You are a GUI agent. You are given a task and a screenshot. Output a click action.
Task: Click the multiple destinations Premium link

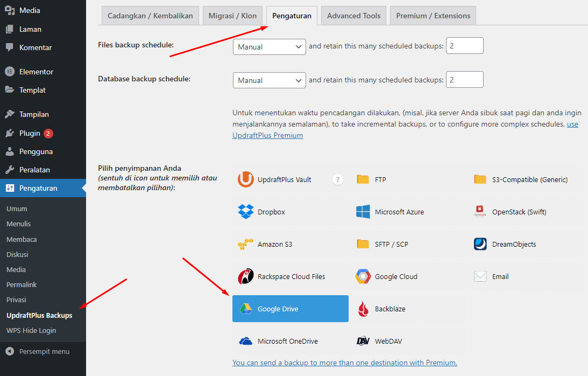click(345, 363)
